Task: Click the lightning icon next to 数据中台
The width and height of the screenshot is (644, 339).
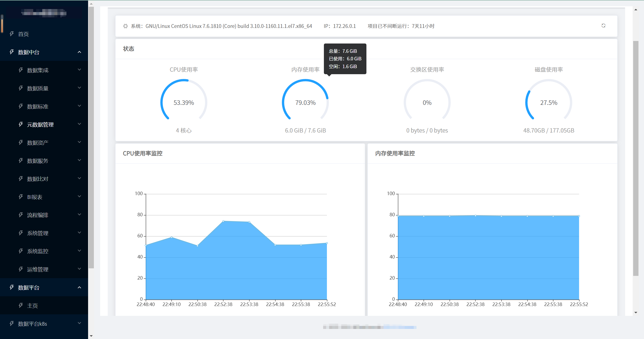Action: [x=12, y=52]
